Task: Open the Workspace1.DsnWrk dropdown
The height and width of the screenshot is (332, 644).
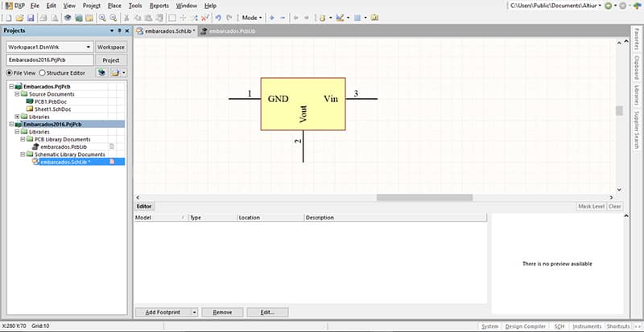Action: coord(87,47)
